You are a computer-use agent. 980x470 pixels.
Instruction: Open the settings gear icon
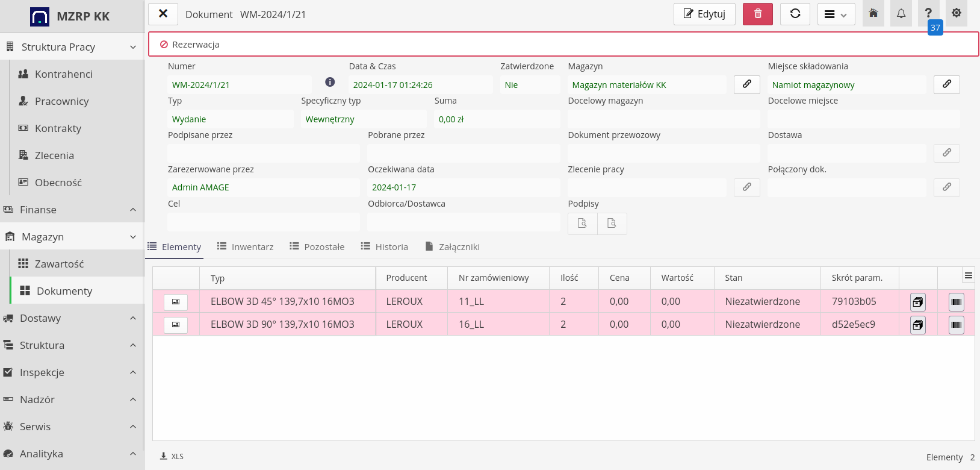click(x=956, y=14)
